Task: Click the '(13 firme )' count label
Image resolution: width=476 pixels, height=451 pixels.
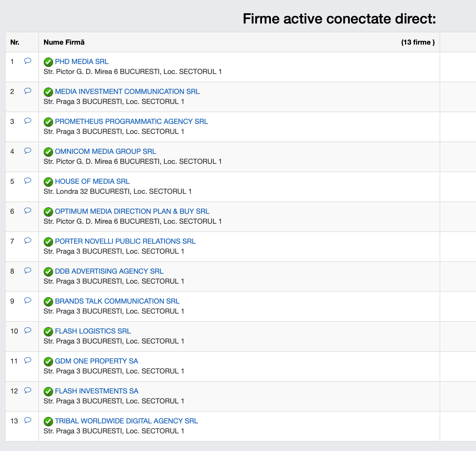Action: (x=418, y=42)
